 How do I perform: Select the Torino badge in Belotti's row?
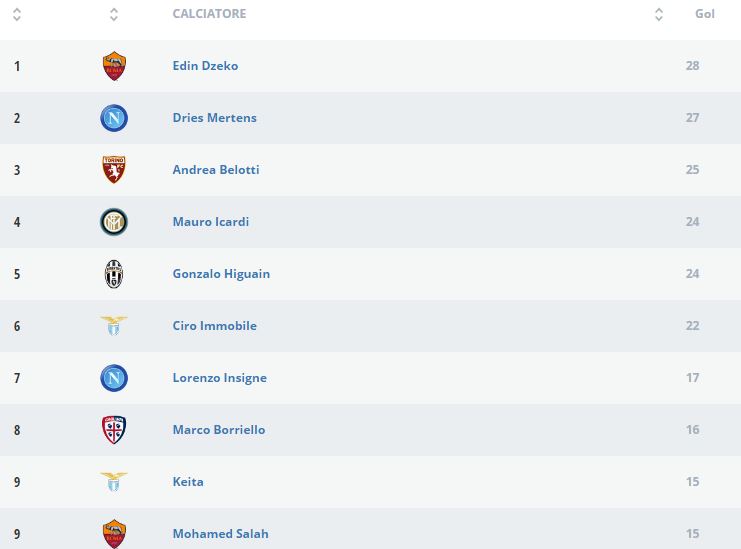(114, 170)
